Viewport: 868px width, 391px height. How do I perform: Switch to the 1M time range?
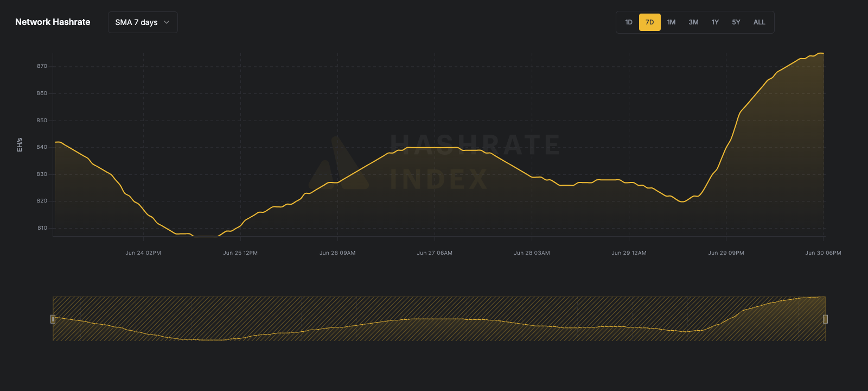pyautogui.click(x=671, y=22)
